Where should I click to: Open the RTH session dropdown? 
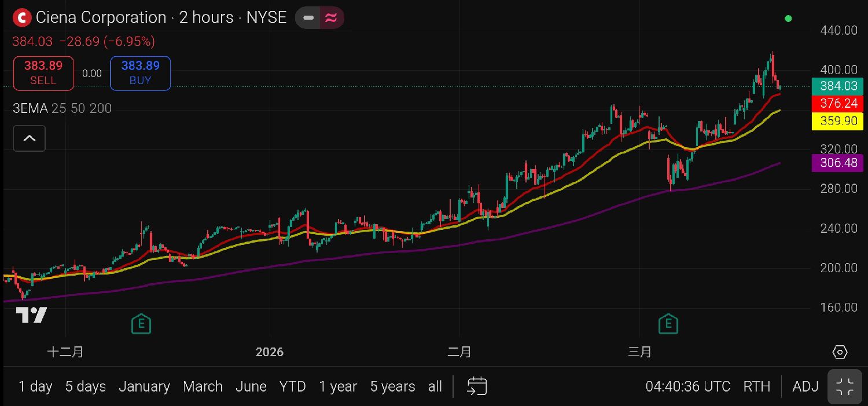tap(756, 386)
